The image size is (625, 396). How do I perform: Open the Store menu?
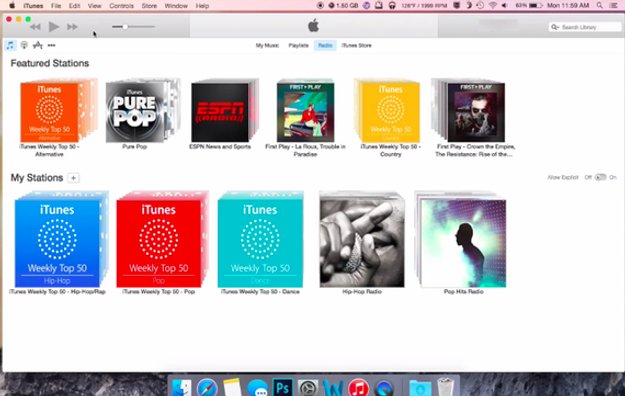click(x=149, y=6)
